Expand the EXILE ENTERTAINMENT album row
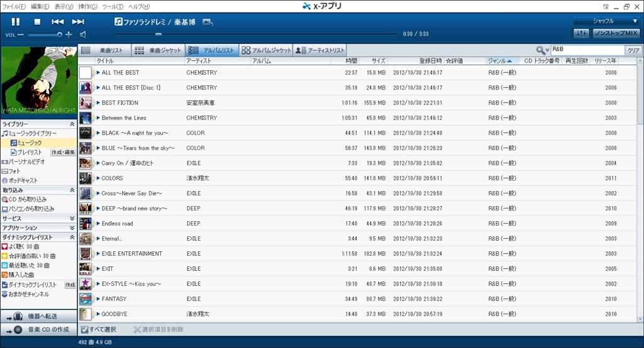Viewport: 644px width, 348px height. tap(98, 254)
